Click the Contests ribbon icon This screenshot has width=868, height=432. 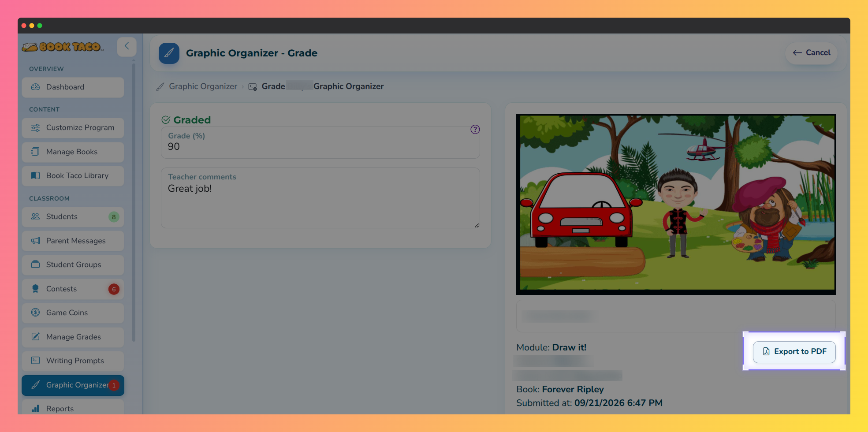pos(36,289)
